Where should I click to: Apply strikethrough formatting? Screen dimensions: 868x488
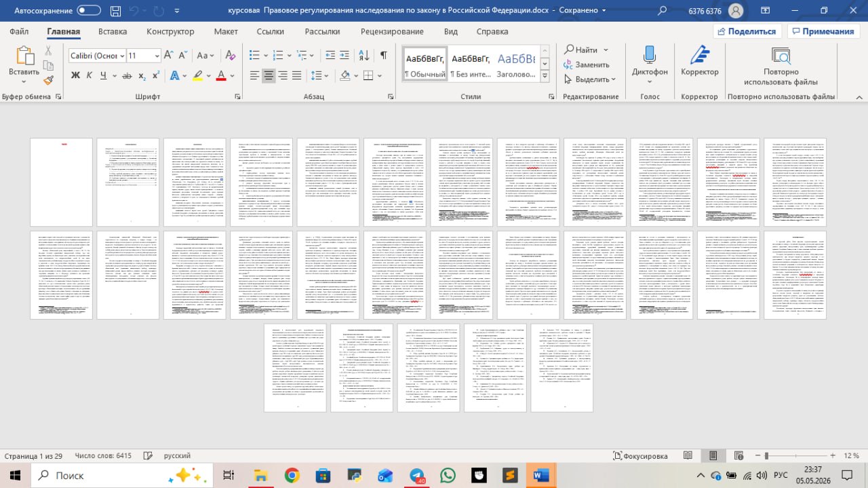click(x=126, y=76)
